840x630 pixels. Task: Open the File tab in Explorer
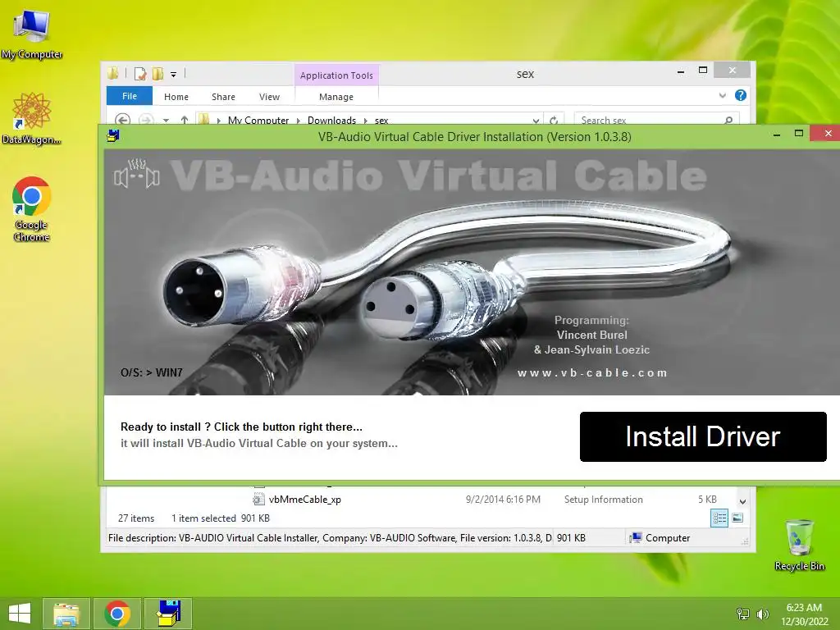(x=129, y=97)
